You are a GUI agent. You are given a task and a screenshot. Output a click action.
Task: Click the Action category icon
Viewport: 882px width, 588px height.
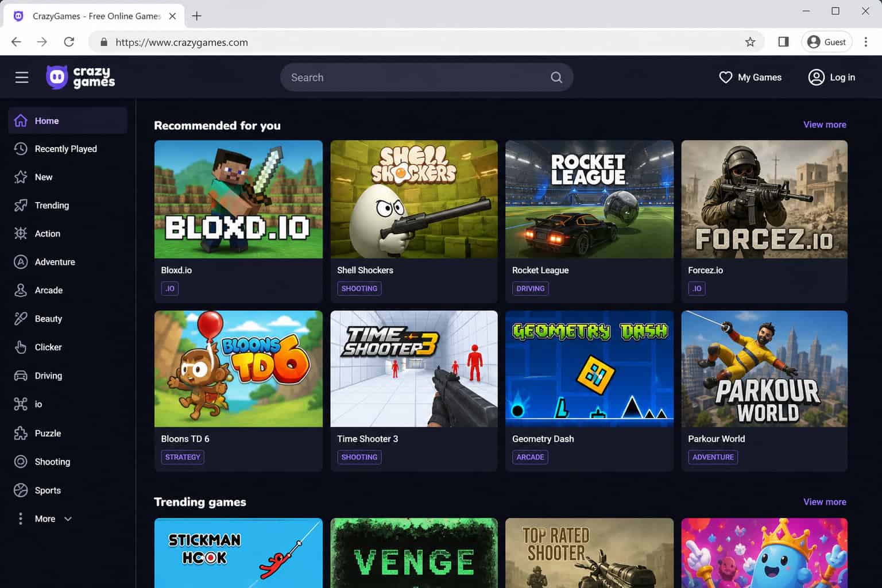pyautogui.click(x=21, y=233)
